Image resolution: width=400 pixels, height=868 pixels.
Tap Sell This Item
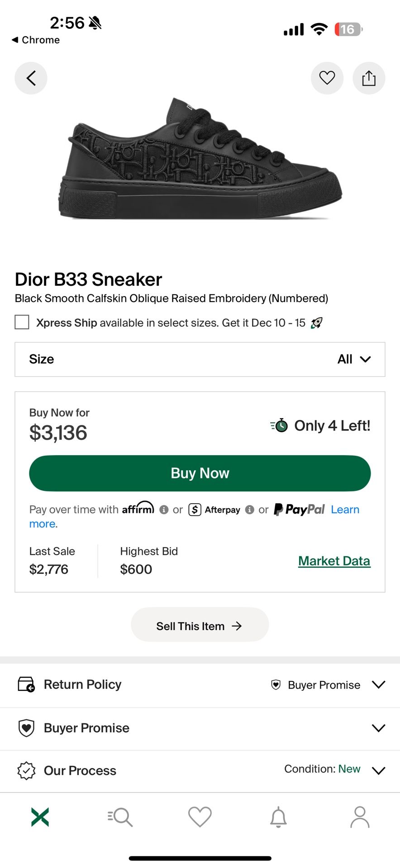[200, 625]
